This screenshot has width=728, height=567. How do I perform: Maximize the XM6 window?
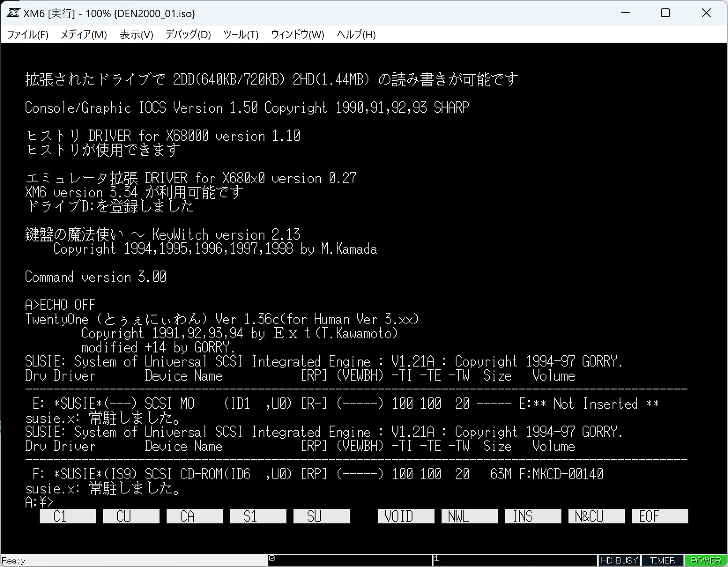665,13
